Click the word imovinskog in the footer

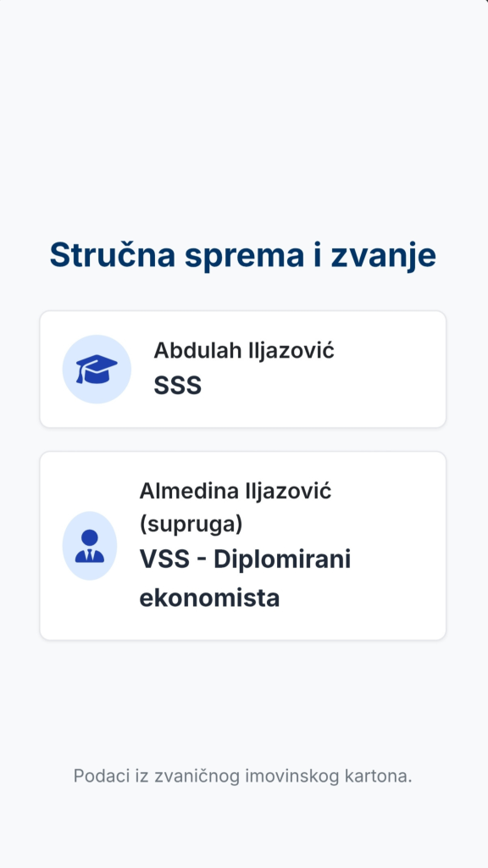pyautogui.click(x=292, y=776)
